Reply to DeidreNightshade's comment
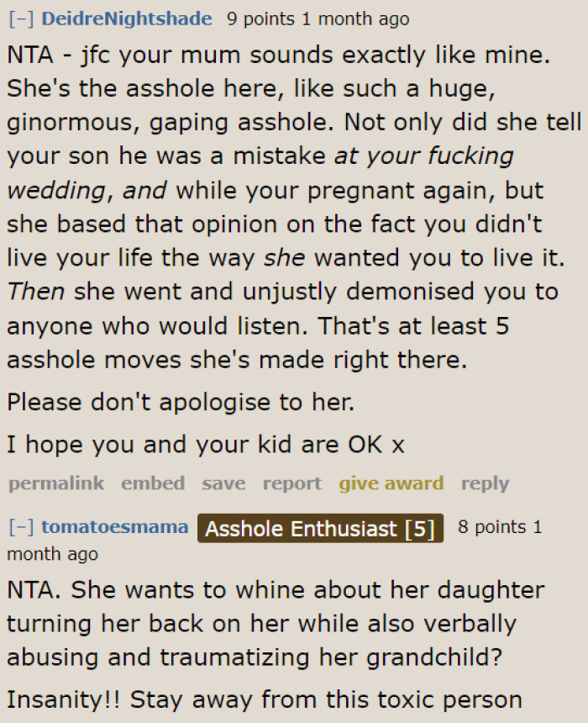 [485, 483]
